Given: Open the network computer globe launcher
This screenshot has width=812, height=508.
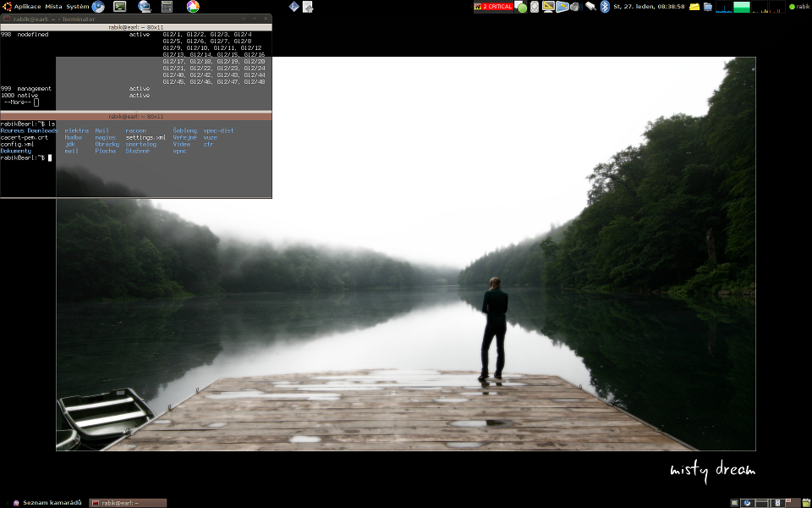Looking at the screenshot, I should [x=145, y=7].
